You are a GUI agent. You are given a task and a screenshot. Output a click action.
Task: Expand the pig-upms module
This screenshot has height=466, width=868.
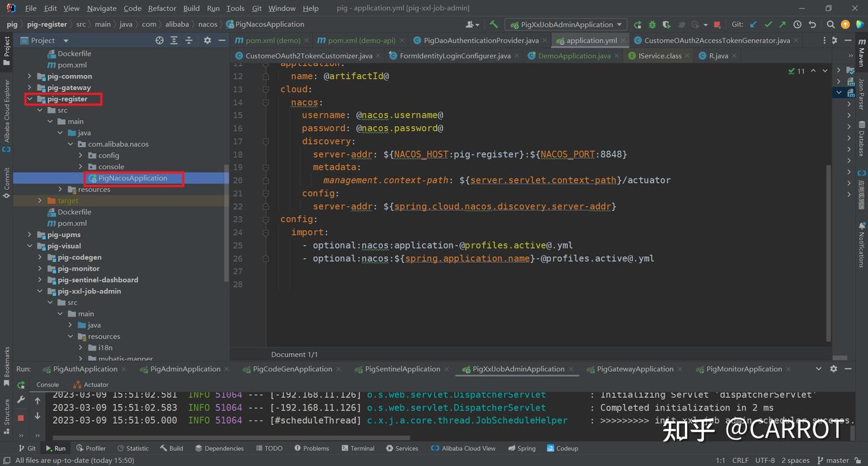[30, 235]
